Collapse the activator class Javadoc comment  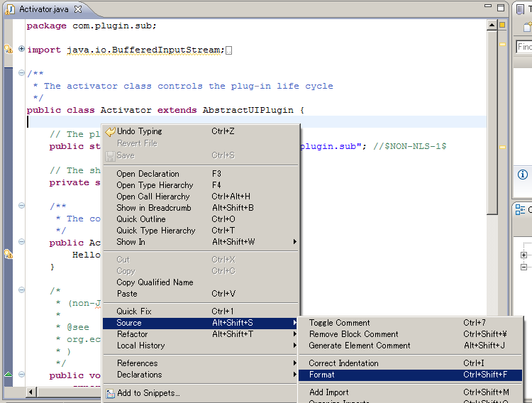(21, 72)
